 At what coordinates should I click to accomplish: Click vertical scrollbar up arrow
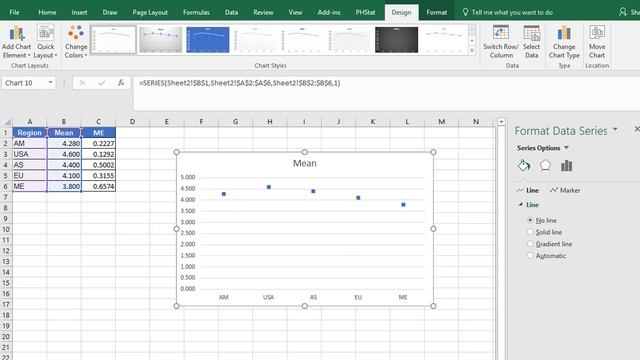(x=501, y=122)
